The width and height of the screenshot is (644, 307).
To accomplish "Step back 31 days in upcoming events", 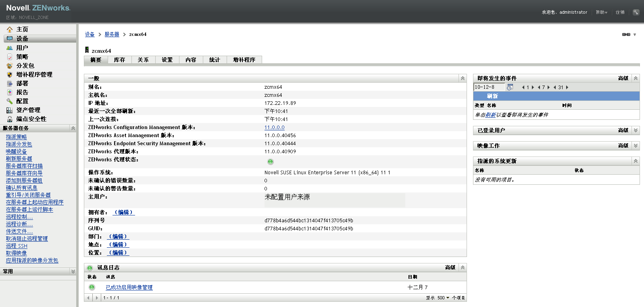I will tap(555, 87).
